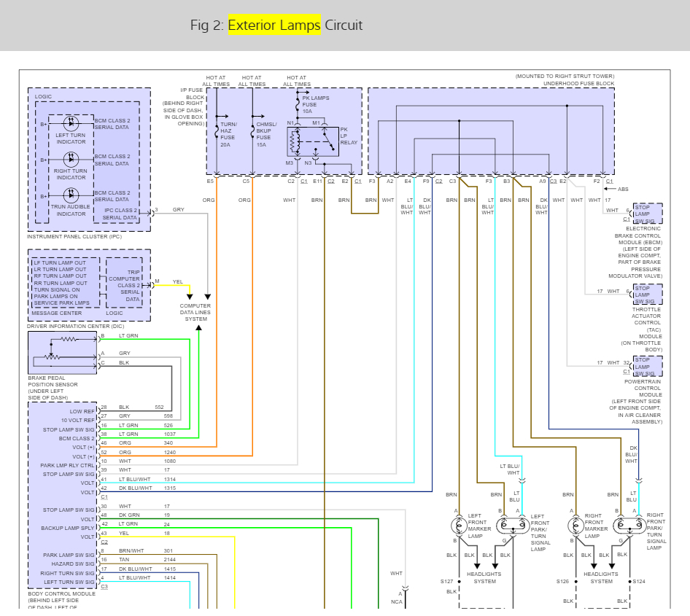Click the TAC module Stop Lamp SW SIG box
Viewport: 690px width, 616px height.
coord(648,295)
